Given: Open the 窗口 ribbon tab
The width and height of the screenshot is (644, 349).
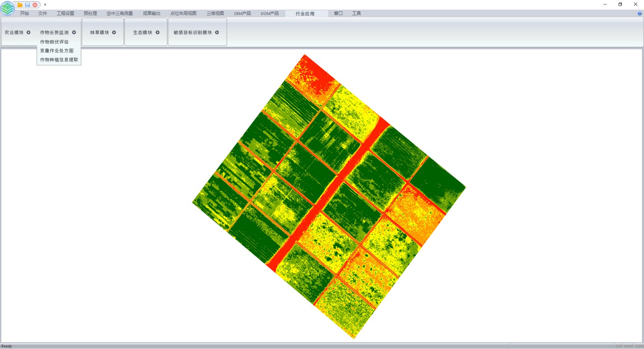Looking at the screenshot, I should (338, 13).
